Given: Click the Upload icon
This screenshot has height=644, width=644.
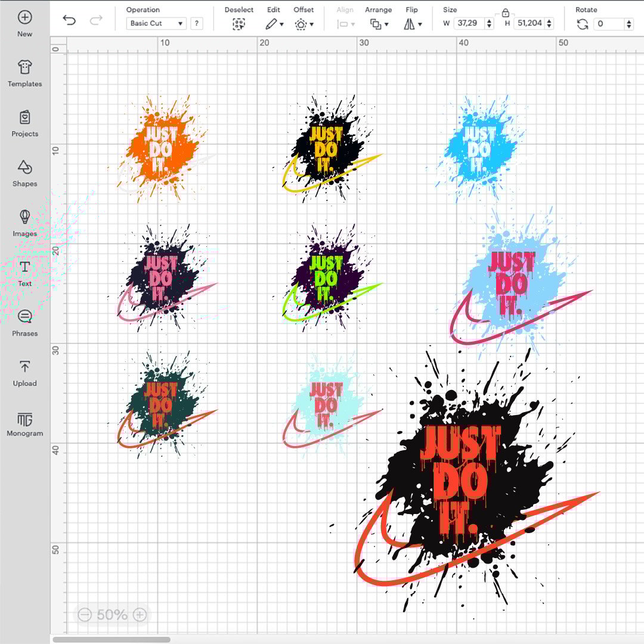Looking at the screenshot, I should click(24, 366).
